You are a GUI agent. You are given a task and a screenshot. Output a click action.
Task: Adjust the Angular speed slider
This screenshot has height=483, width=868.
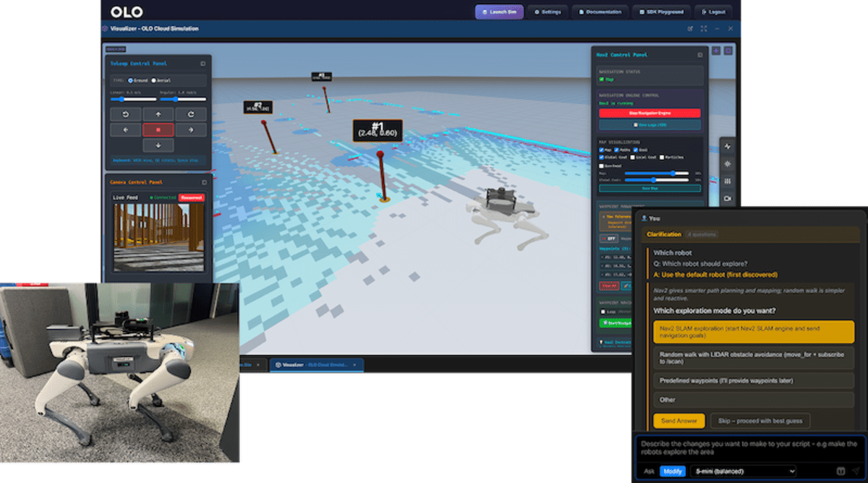[x=183, y=99]
